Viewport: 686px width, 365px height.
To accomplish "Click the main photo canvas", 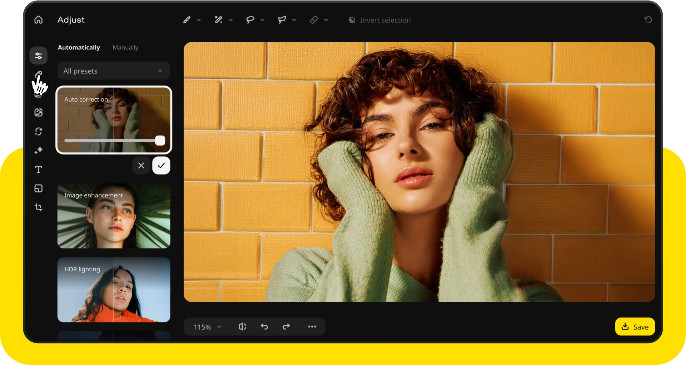I will [419, 172].
